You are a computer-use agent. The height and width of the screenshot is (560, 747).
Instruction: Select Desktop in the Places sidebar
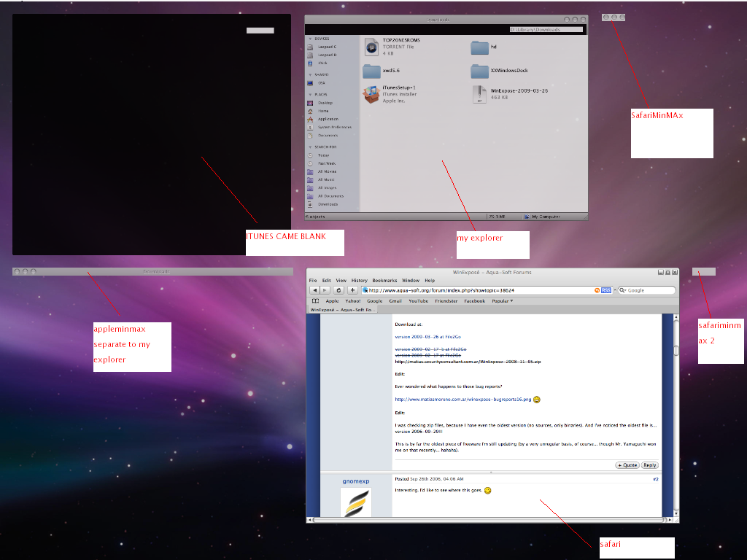[325, 103]
